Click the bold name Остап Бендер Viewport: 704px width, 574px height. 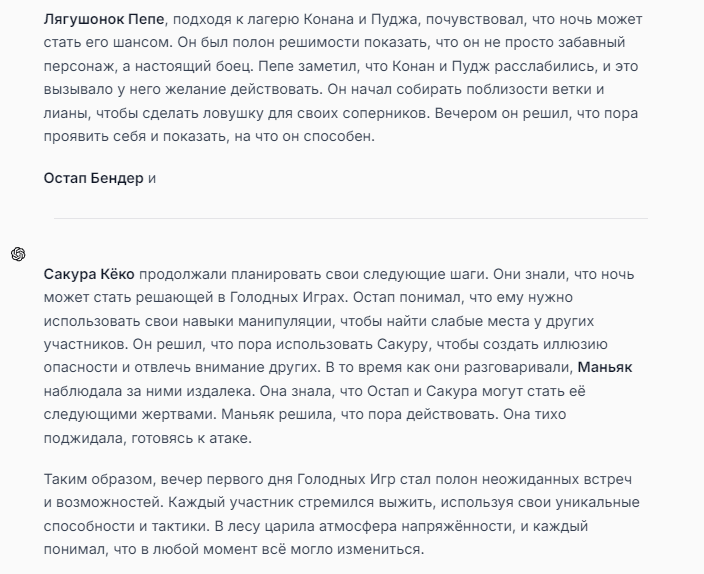[x=93, y=178]
